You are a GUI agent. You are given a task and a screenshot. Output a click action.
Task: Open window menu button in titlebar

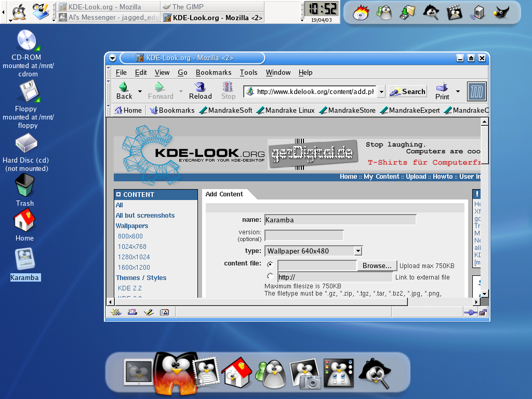pyautogui.click(x=113, y=58)
